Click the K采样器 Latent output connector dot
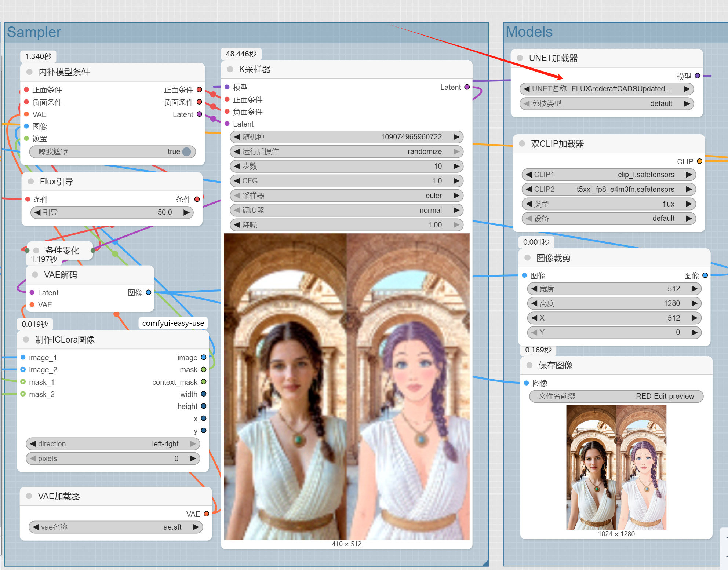The width and height of the screenshot is (728, 570). click(x=467, y=87)
